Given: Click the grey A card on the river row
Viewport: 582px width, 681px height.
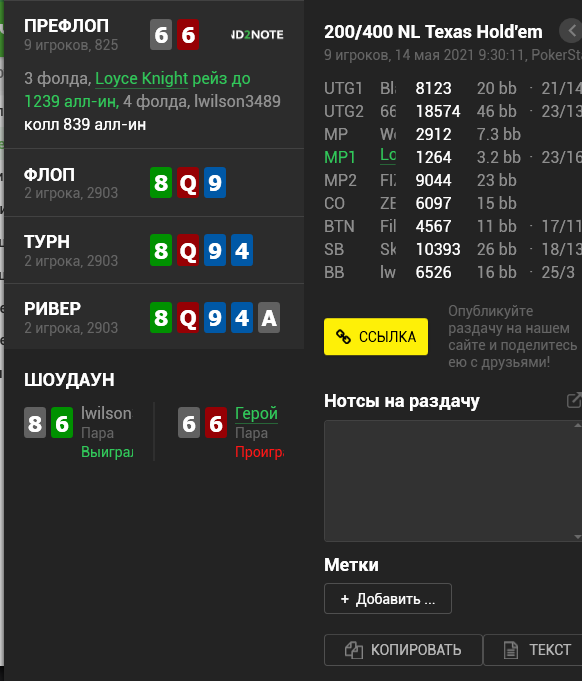Looking at the screenshot, I should (x=269, y=317).
